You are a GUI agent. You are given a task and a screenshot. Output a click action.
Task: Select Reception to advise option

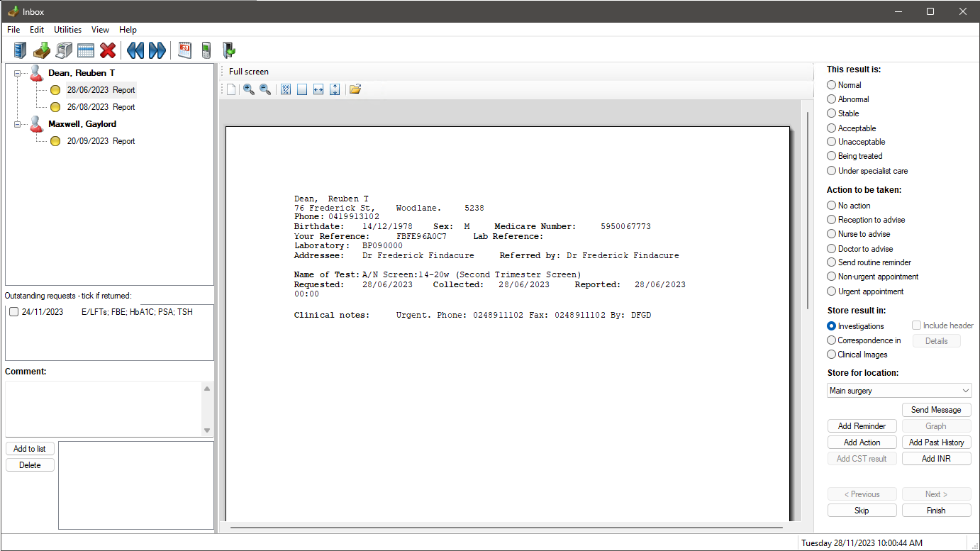coord(832,220)
